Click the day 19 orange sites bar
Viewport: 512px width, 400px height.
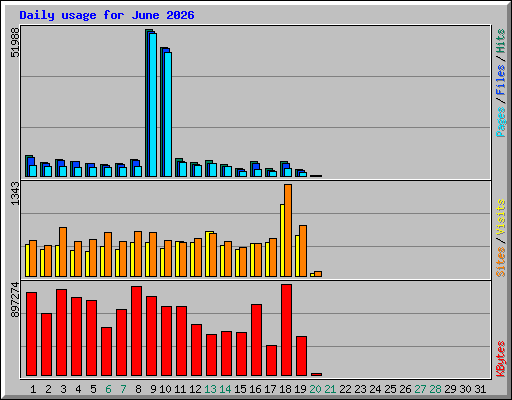(x=303, y=251)
